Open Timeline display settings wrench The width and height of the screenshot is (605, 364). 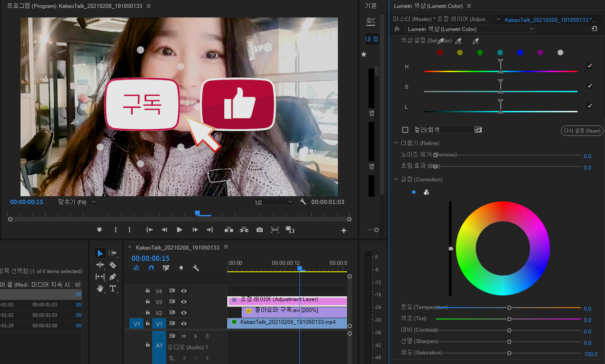[196, 268]
